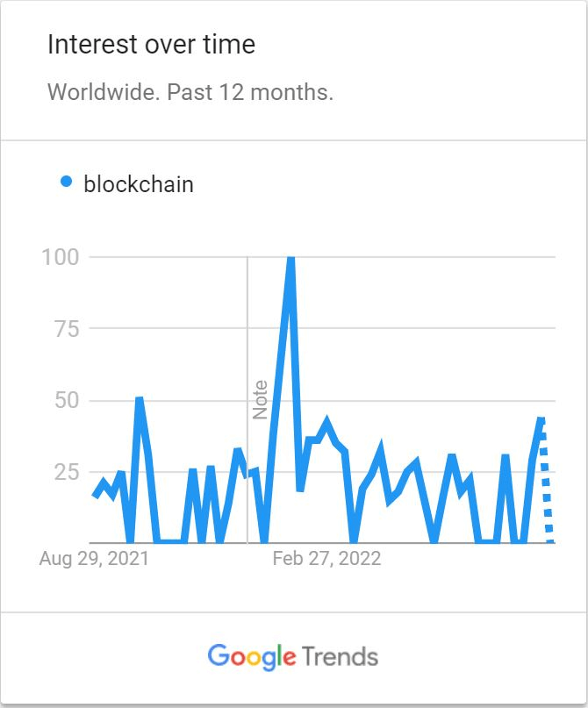Click the Interest over time heading
The width and height of the screenshot is (588, 708).
[151, 44]
